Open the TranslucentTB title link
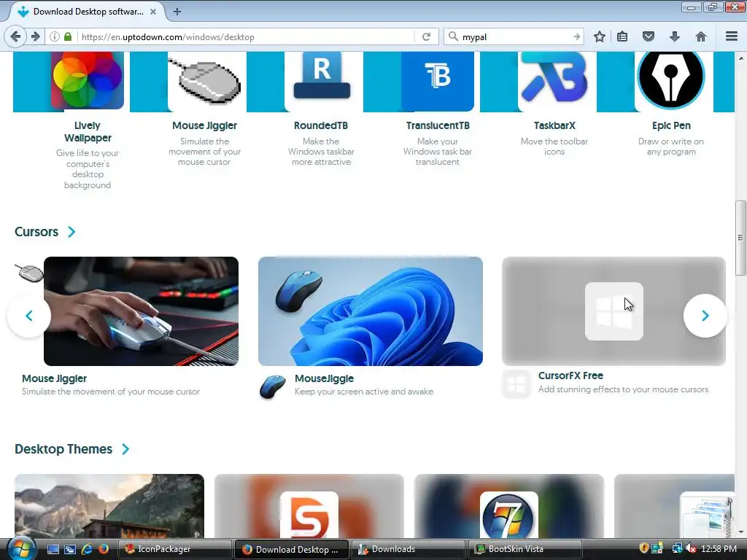 (438, 125)
